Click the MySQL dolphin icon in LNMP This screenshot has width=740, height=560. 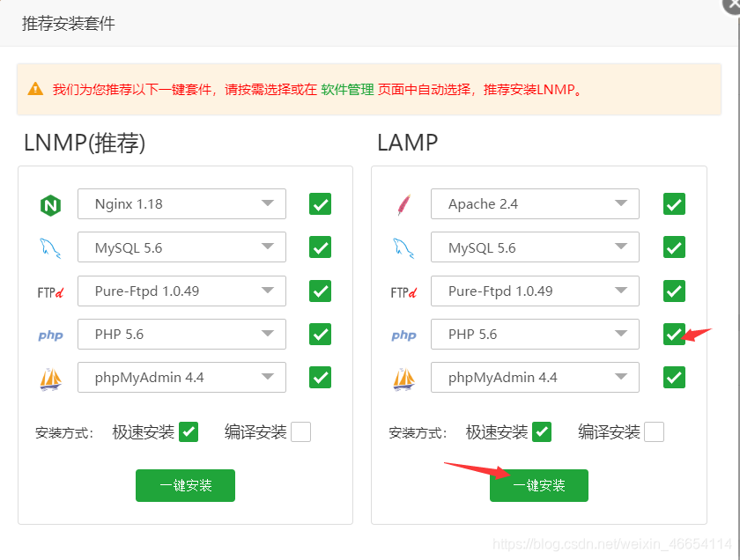point(50,248)
